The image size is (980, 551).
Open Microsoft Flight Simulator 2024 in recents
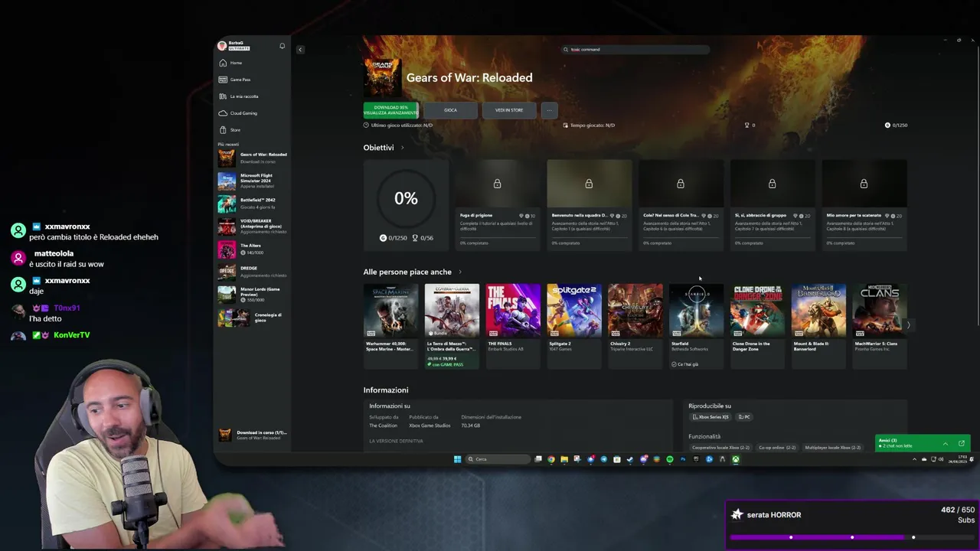(253, 181)
